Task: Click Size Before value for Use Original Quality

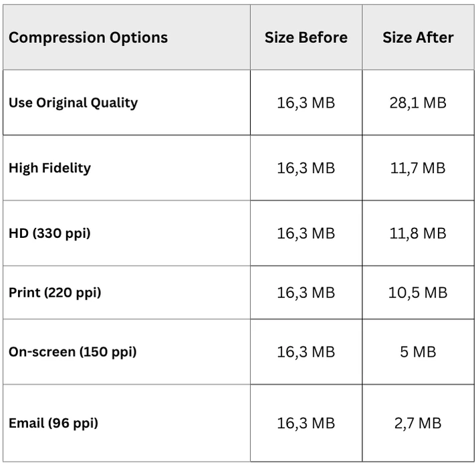Action: [x=306, y=103]
